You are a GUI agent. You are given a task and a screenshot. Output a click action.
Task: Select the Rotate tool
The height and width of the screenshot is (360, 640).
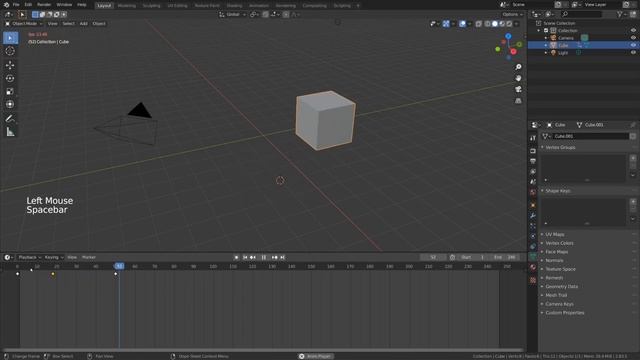[x=11, y=78]
